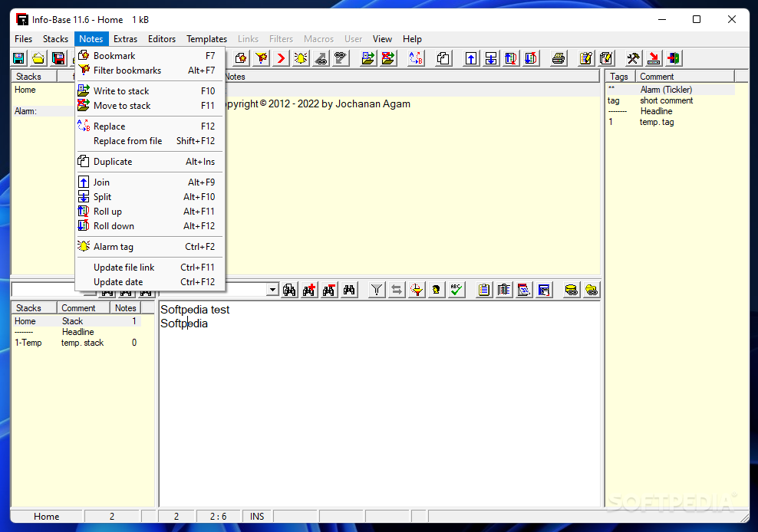Choose Alarm tag menu entry
758x532 pixels.
click(150, 247)
